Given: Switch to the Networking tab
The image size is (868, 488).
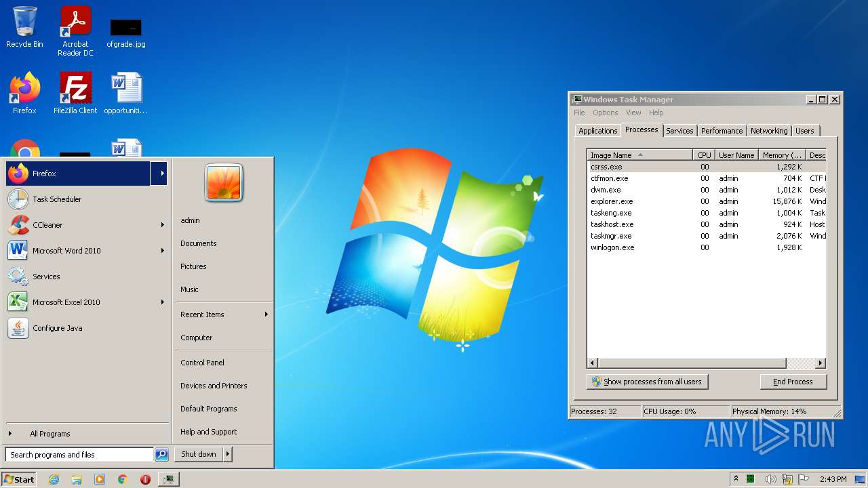Looking at the screenshot, I should click(x=769, y=131).
